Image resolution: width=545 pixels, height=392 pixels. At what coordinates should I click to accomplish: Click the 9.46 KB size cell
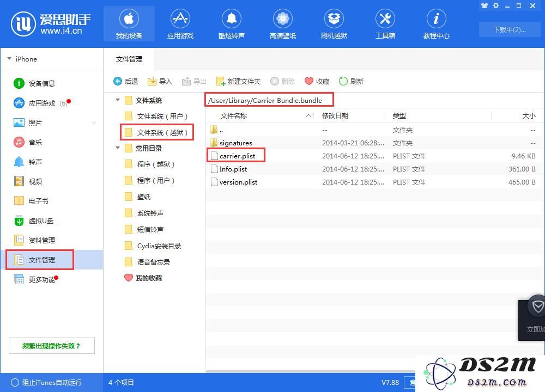tap(523, 156)
